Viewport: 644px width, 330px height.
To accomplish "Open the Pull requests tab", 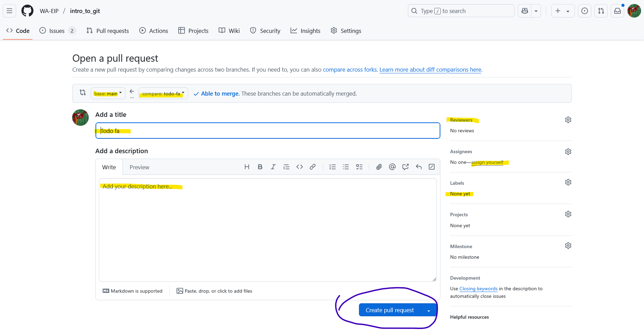I will tap(108, 31).
